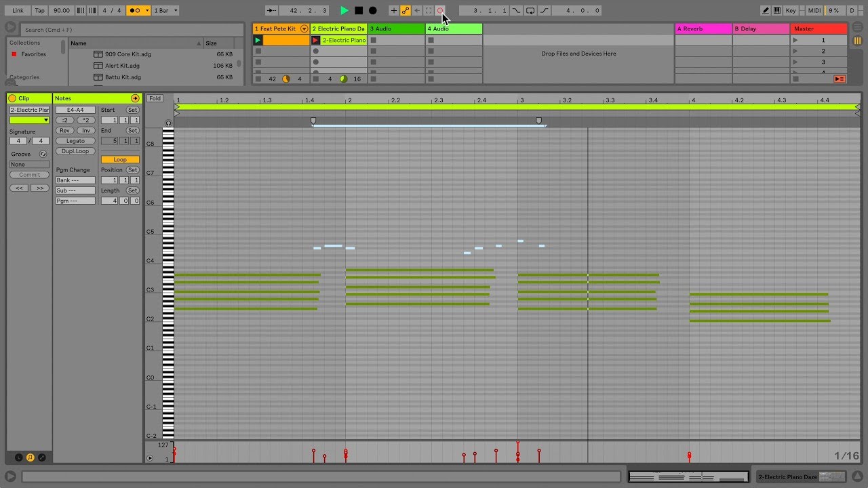Click the Groove hot-swap icon

click(x=43, y=155)
